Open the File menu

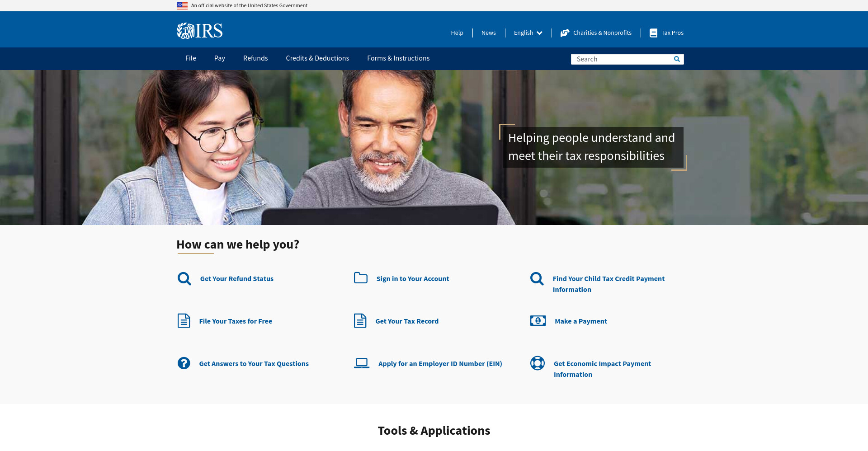click(191, 58)
